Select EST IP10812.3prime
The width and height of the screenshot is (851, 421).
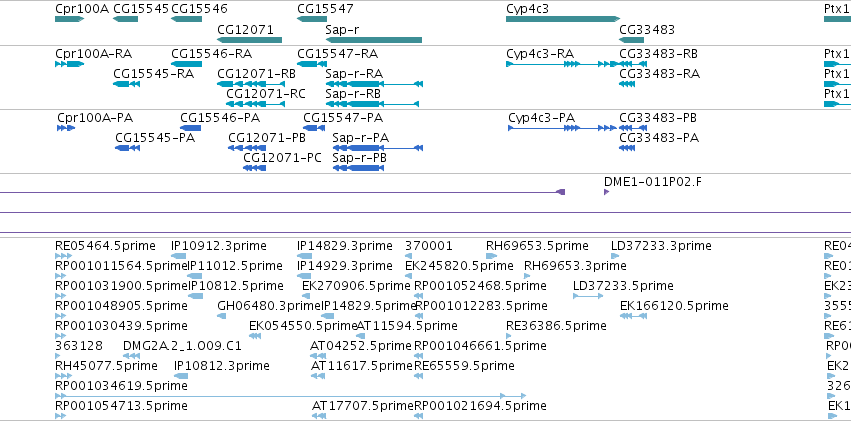pyautogui.click(x=181, y=376)
